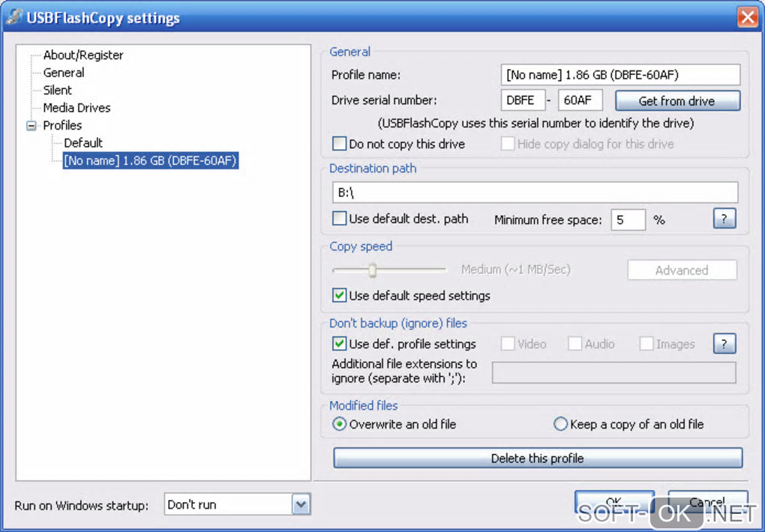Collapse the Profiles tree branch
The width and height of the screenshot is (765, 532).
coord(31,126)
